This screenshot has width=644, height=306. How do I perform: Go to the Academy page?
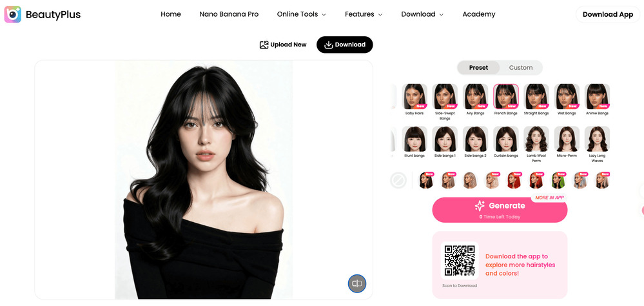(x=479, y=14)
